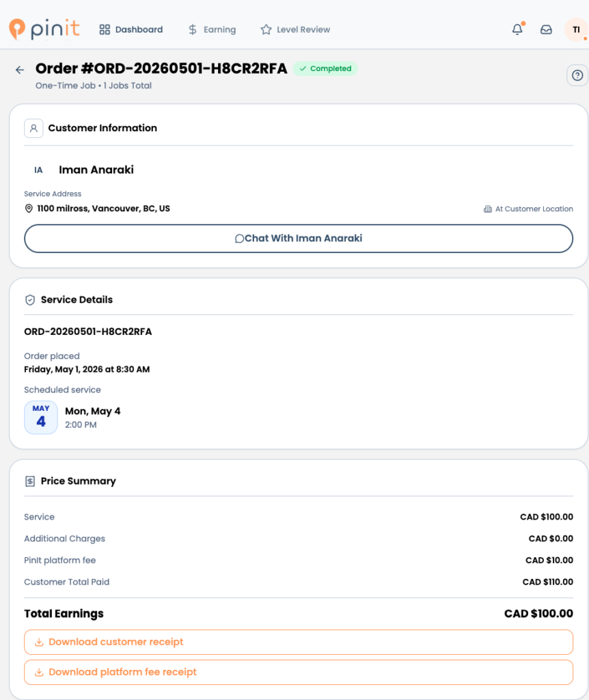589x700 pixels.
Task: Click the Completed status badge
Action: [325, 68]
